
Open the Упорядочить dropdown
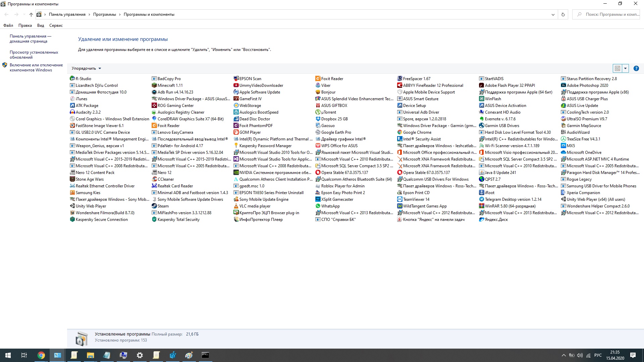(x=86, y=68)
